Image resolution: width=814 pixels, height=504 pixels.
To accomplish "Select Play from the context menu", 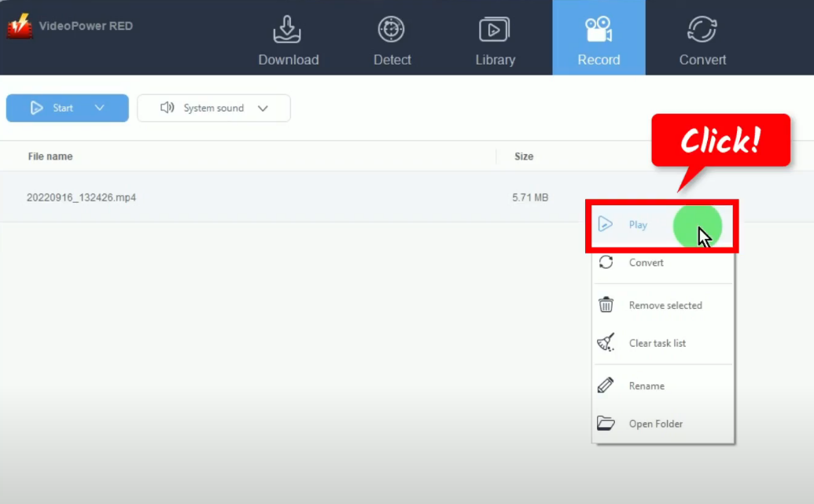I will click(x=639, y=225).
